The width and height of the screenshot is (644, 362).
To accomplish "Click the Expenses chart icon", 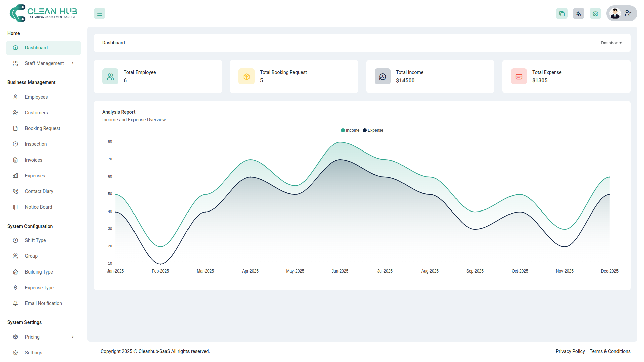I will tap(15, 176).
